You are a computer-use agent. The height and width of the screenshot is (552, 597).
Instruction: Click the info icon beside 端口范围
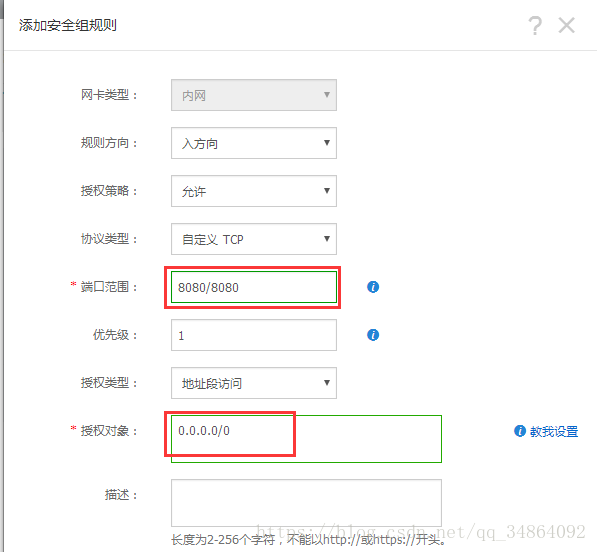coord(373,287)
